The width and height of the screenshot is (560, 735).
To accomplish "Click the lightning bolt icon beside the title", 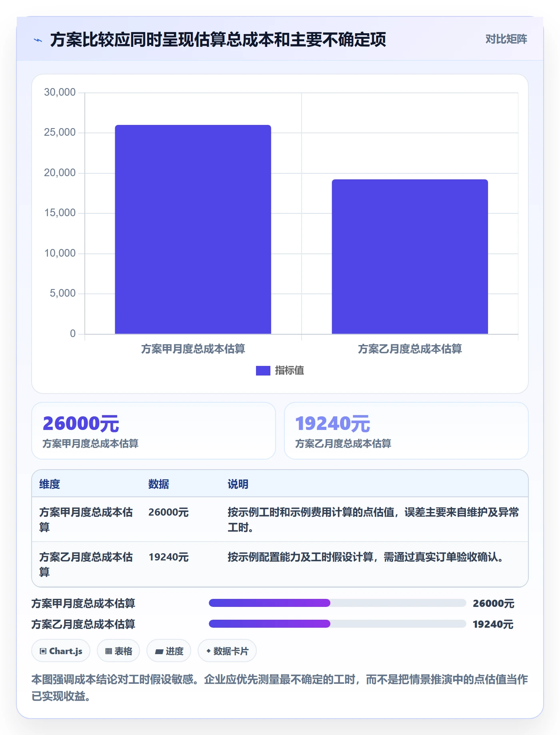I will pyautogui.click(x=38, y=40).
